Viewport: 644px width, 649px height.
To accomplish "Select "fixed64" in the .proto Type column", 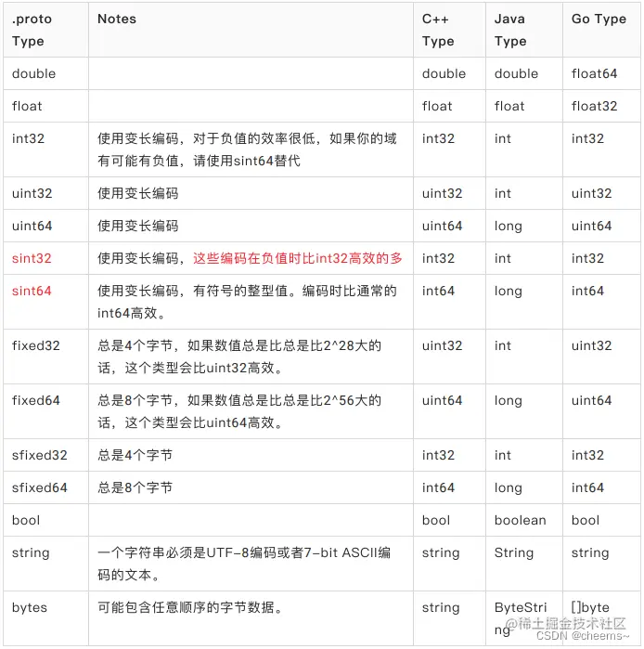I will coord(35,400).
